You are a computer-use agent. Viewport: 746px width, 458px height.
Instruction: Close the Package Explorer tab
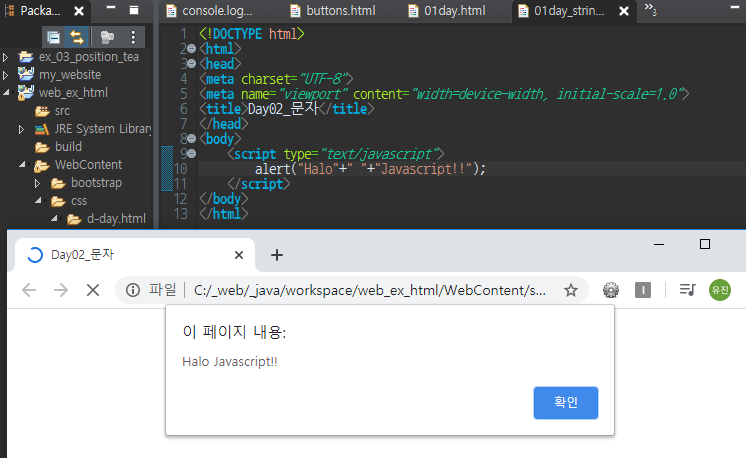[79, 11]
